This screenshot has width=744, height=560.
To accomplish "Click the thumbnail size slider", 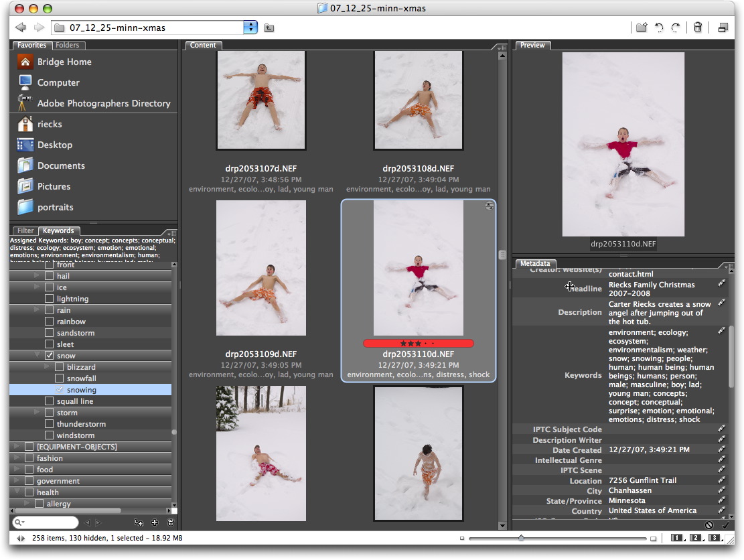I will coord(521,538).
